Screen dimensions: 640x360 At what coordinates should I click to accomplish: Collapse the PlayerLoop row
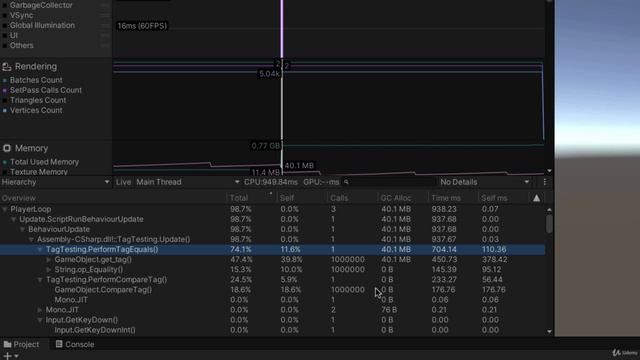point(4,209)
